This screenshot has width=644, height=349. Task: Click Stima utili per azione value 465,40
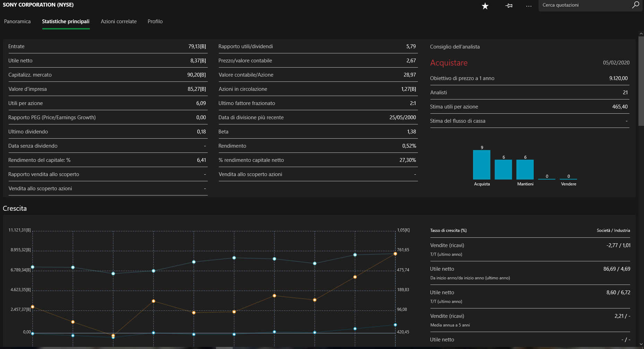tap(620, 107)
